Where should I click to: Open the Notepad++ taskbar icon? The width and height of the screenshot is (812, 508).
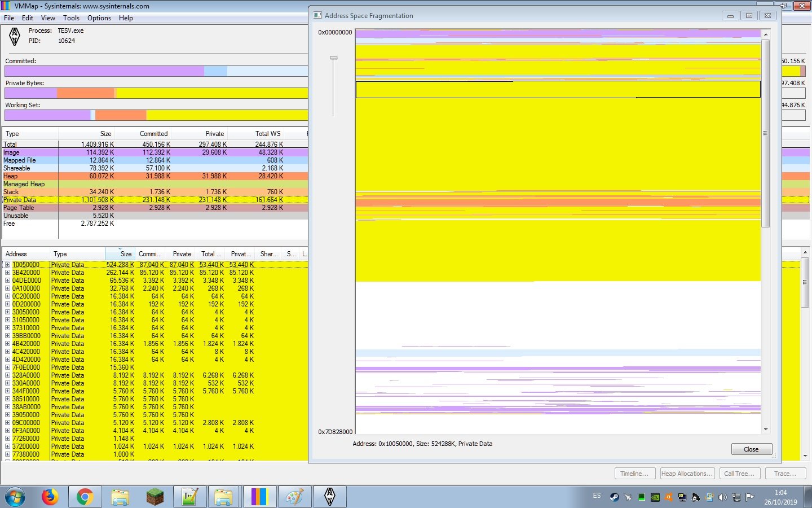pos(189,497)
